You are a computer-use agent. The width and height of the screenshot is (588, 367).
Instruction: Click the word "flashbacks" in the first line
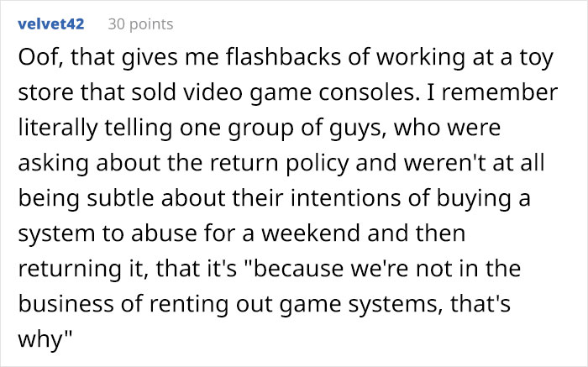pos(239,60)
